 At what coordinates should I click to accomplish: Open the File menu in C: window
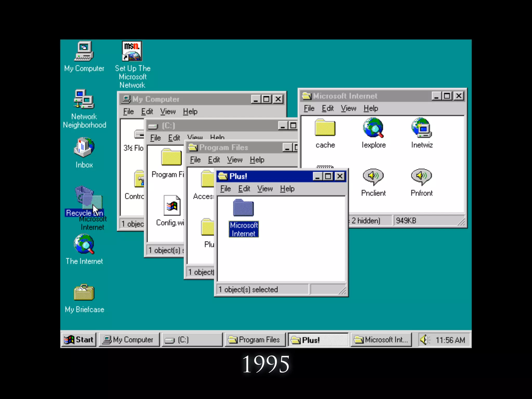click(155, 138)
